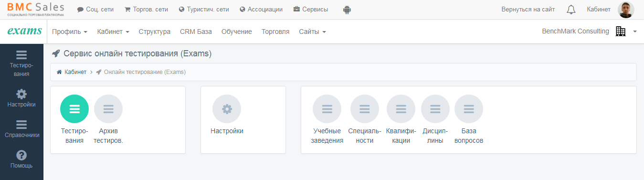Screen dimensions: 644x180
Task: Expand the Сайты dropdown menu
Action: click(x=313, y=32)
